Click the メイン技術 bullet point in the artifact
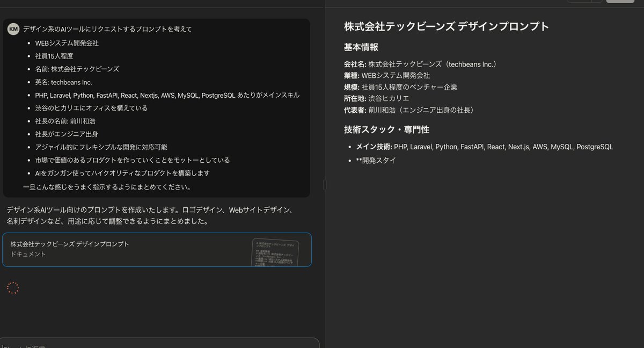Viewport: 644px width, 348px height. pos(472,147)
